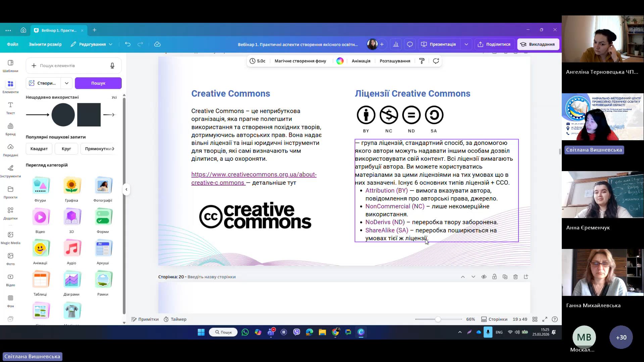Click the undo arrow icon

(128, 44)
